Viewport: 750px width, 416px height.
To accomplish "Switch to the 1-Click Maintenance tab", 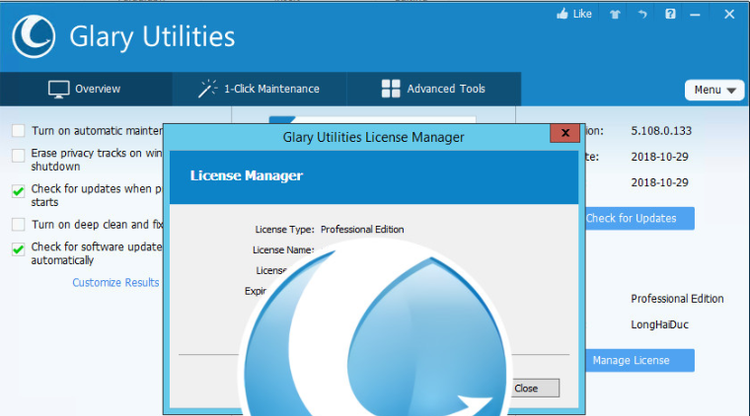I will (271, 89).
